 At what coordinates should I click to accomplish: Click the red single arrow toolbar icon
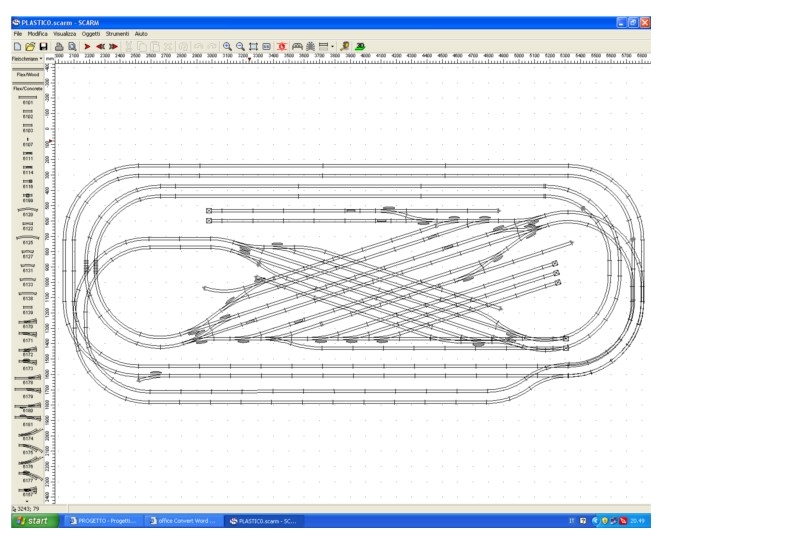87,46
